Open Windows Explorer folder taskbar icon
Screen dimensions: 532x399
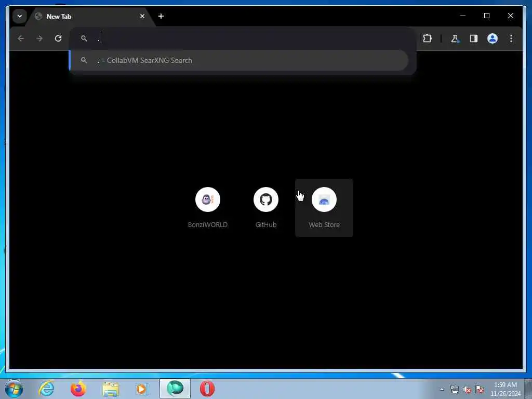click(x=111, y=389)
